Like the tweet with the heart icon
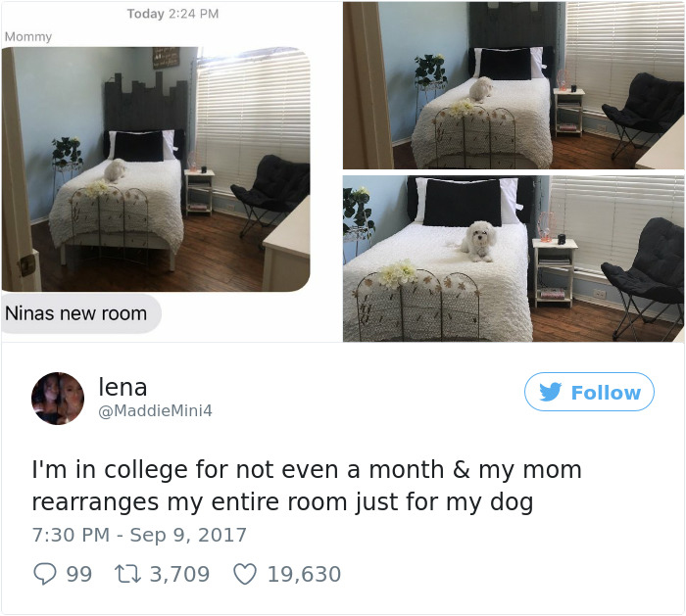The width and height of the screenshot is (686, 616). coord(245,574)
